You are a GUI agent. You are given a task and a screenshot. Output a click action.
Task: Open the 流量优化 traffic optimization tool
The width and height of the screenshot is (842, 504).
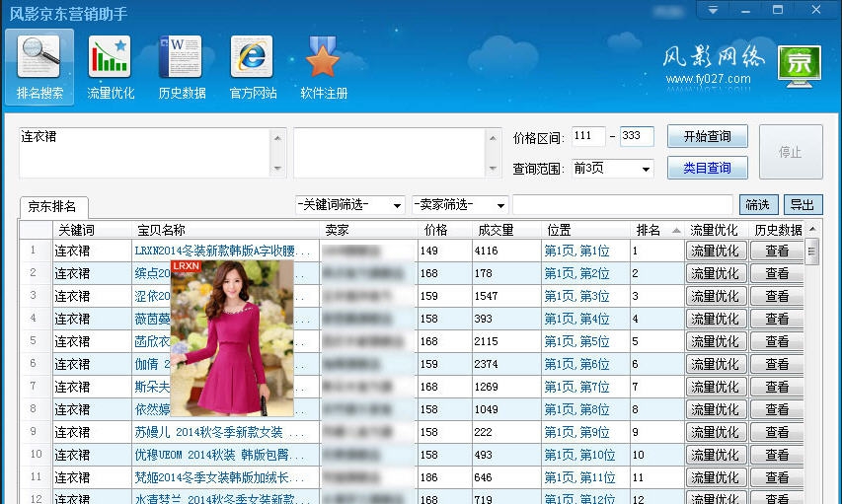click(111, 68)
